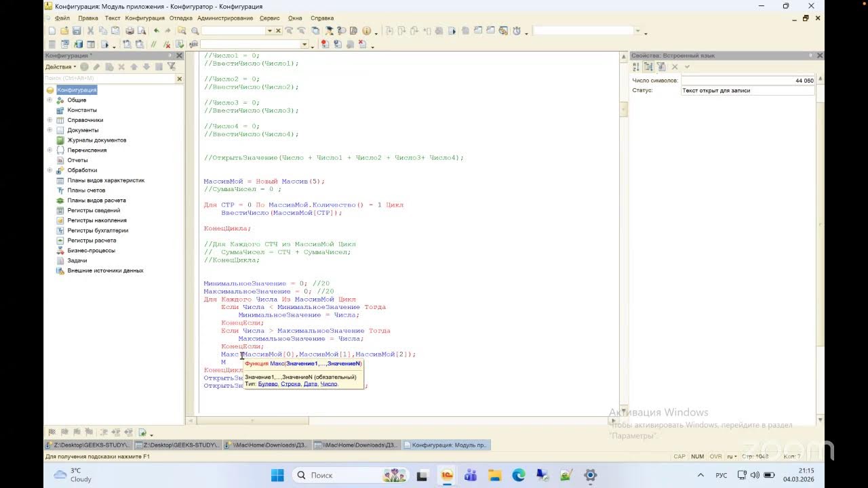The width and height of the screenshot is (868, 488).
Task: Open 1C app from taskbar
Action: click(446, 475)
